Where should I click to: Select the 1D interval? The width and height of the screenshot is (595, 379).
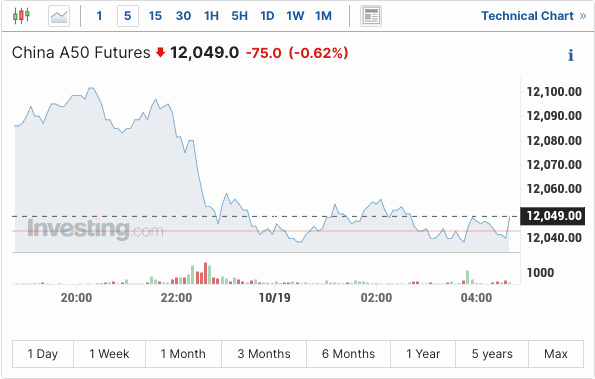(x=267, y=16)
